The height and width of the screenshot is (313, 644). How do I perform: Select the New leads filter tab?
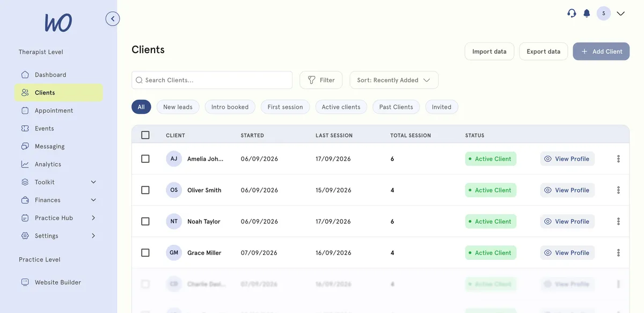(x=178, y=107)
